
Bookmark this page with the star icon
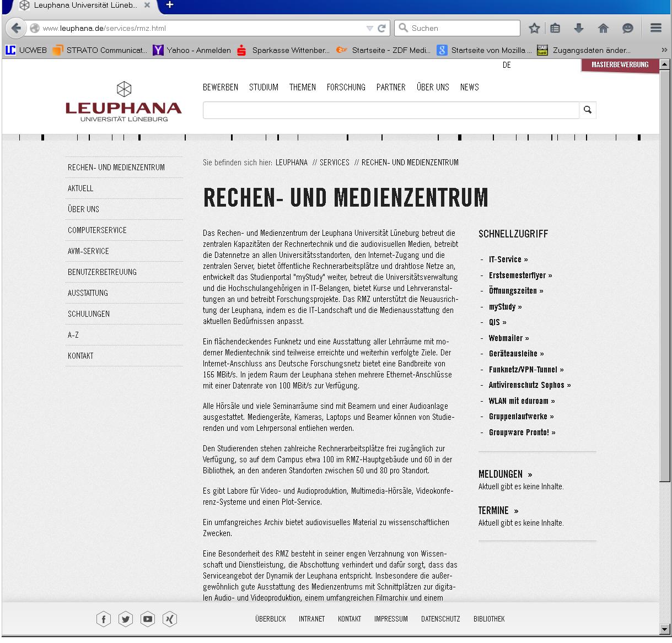[534, 28]
